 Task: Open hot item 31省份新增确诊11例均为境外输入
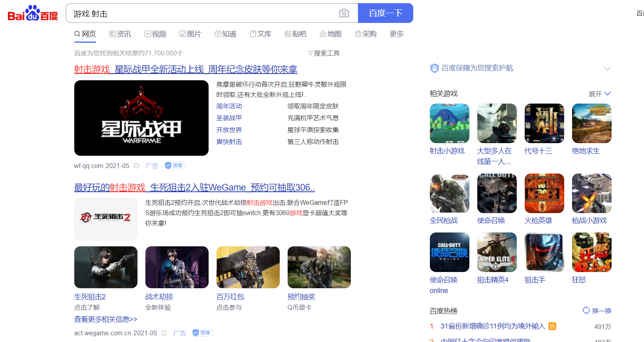pos(493,326)
